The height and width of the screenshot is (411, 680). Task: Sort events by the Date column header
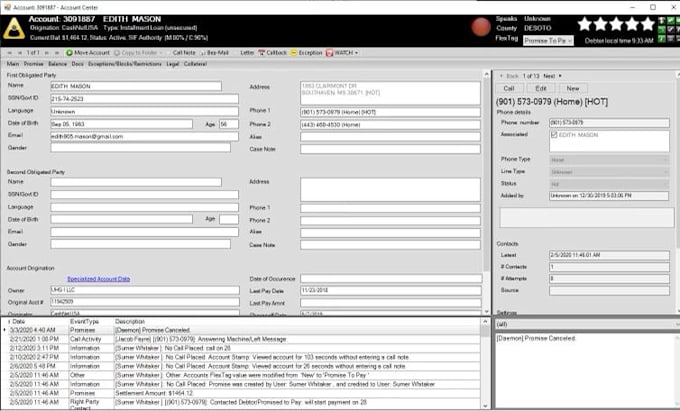[19, 322]
